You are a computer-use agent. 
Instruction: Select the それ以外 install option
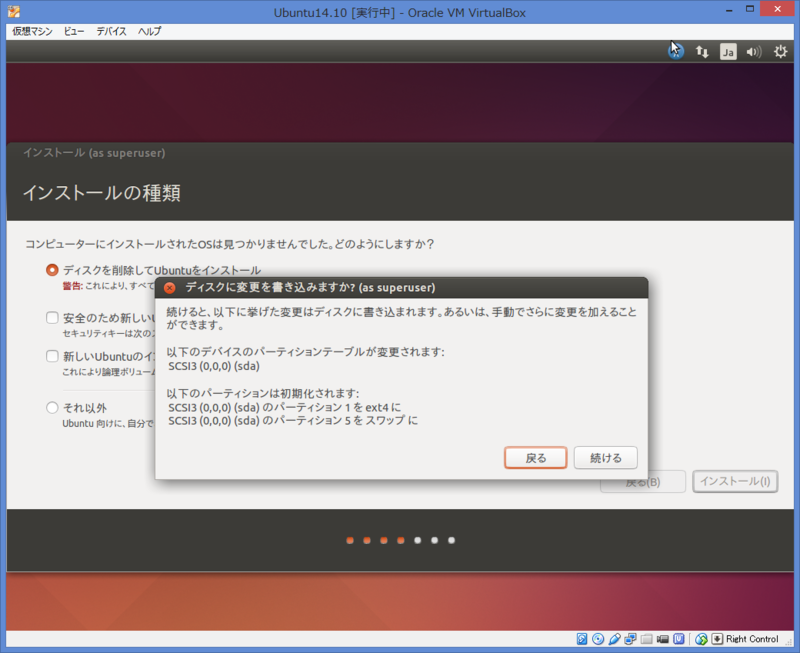pyautogui.click(x=53, y=407)
